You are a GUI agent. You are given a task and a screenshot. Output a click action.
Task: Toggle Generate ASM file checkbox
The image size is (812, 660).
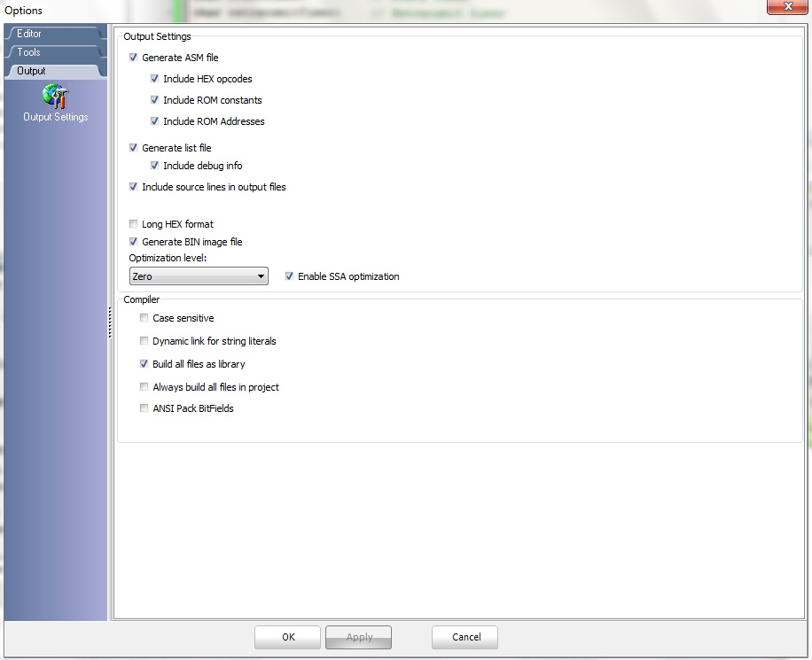pyautogui.click(x=133, y=58)
